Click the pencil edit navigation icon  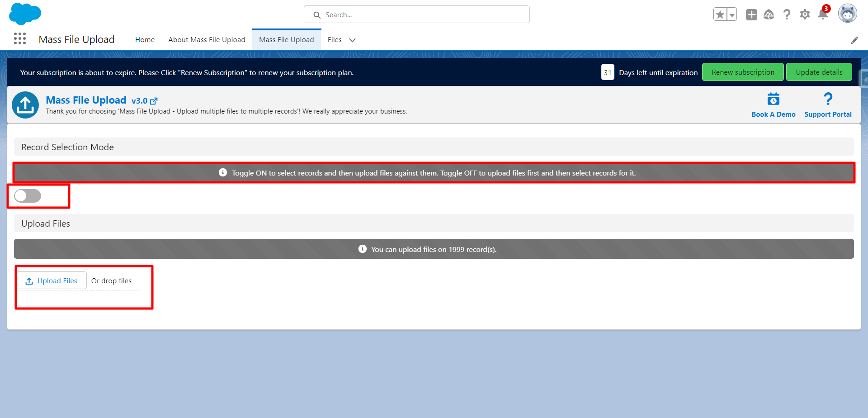coord(854,40)
